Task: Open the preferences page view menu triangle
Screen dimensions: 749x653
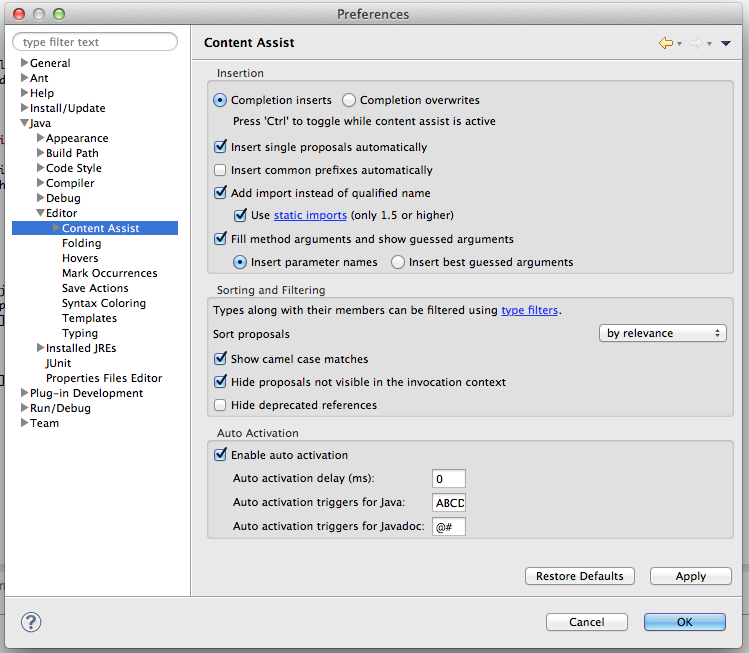Action: [726, 43]
